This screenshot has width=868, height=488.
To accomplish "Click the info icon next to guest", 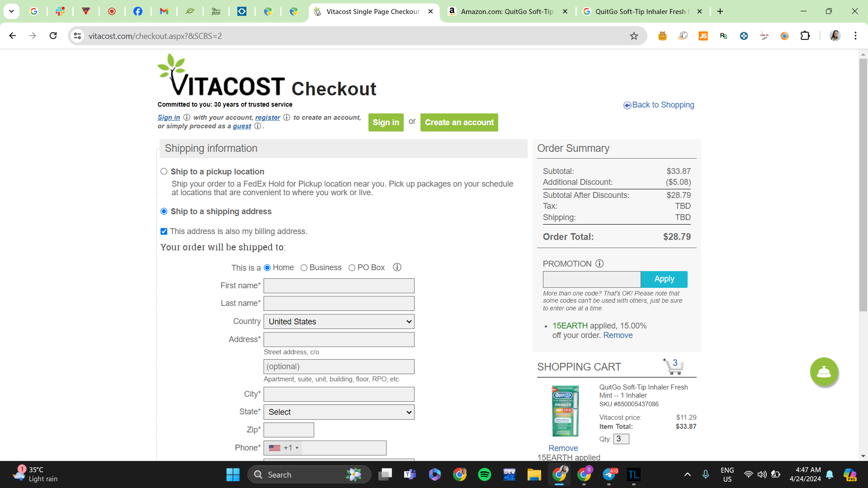I will click(258, 126).
